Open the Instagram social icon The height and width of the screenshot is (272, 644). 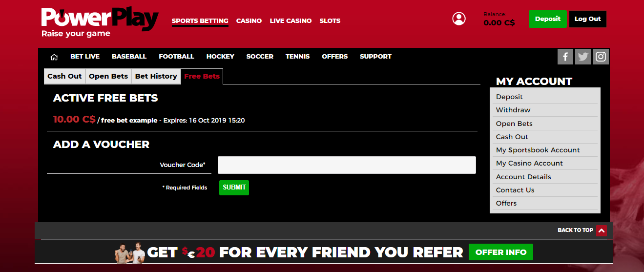coord(601,57)
